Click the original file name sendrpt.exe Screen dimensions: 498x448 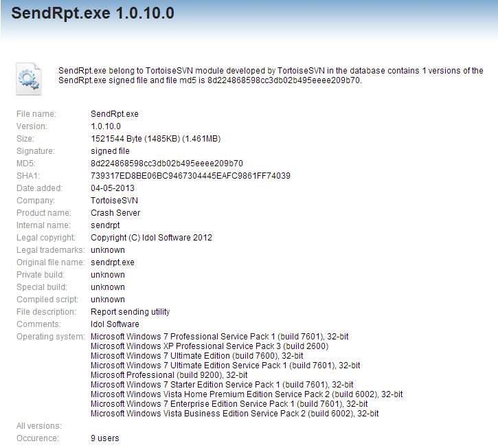[113, 262]
